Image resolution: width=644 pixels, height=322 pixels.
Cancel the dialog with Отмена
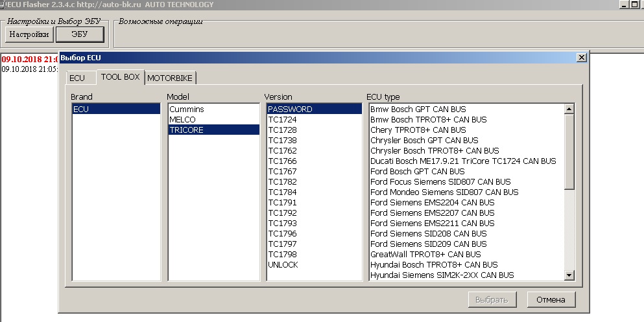[x=551, y=300]
